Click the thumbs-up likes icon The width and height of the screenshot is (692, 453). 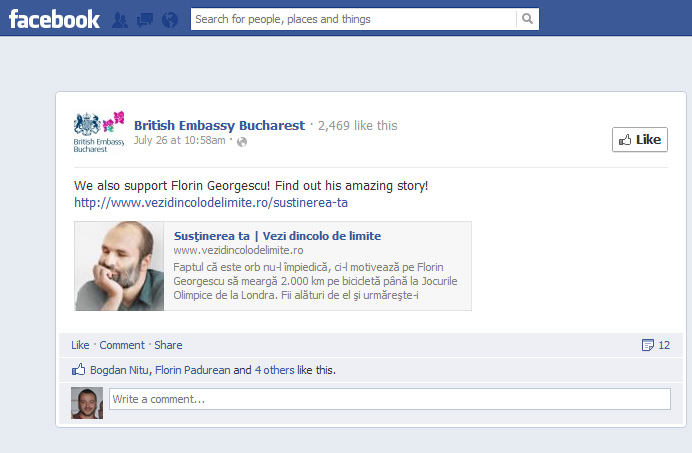(79, 370)
